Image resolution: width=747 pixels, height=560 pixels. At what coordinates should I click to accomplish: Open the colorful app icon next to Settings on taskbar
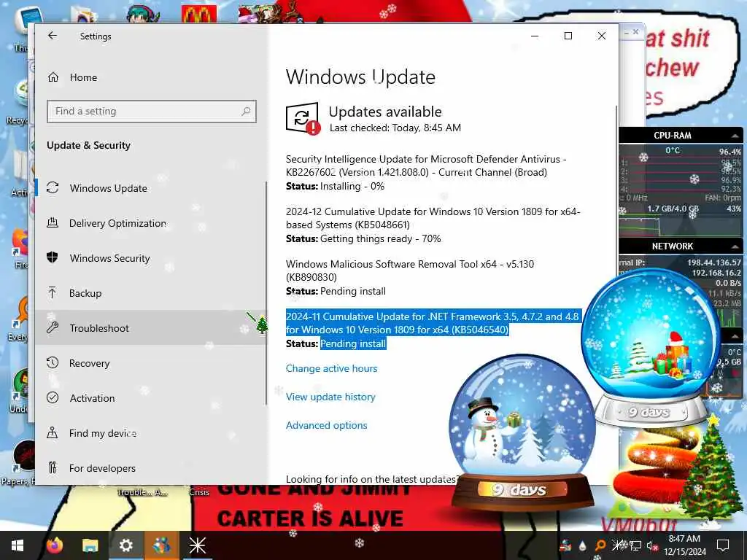161,545
